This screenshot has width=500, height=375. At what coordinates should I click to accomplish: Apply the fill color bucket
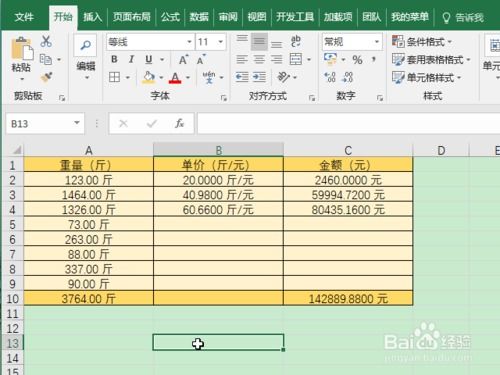[149, 77]
